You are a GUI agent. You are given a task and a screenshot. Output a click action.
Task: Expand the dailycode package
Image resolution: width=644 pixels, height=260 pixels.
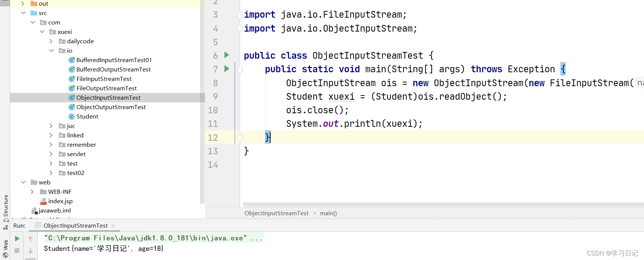click(x=51, y=41)
